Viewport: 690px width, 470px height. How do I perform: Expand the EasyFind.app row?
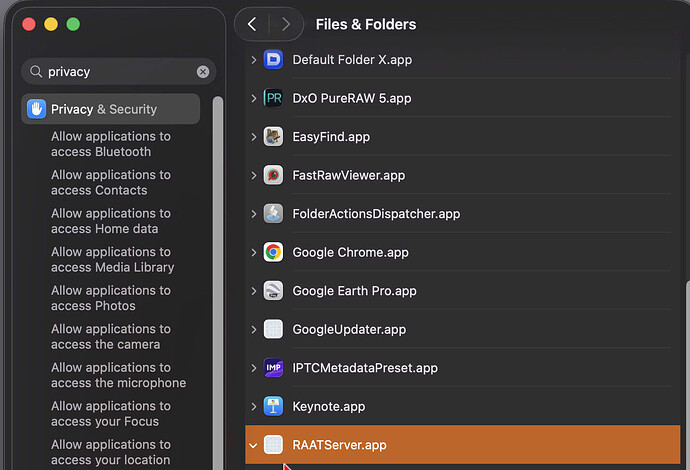click(x=254, y=137)
